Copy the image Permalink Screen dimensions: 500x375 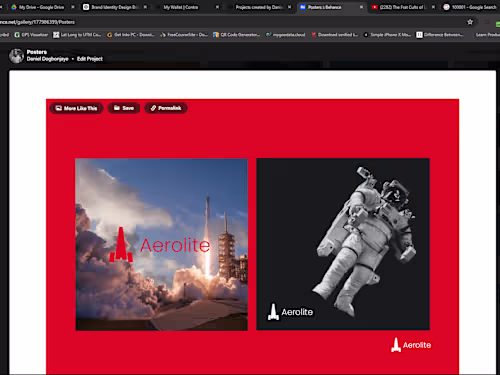(x=166, y=108)
